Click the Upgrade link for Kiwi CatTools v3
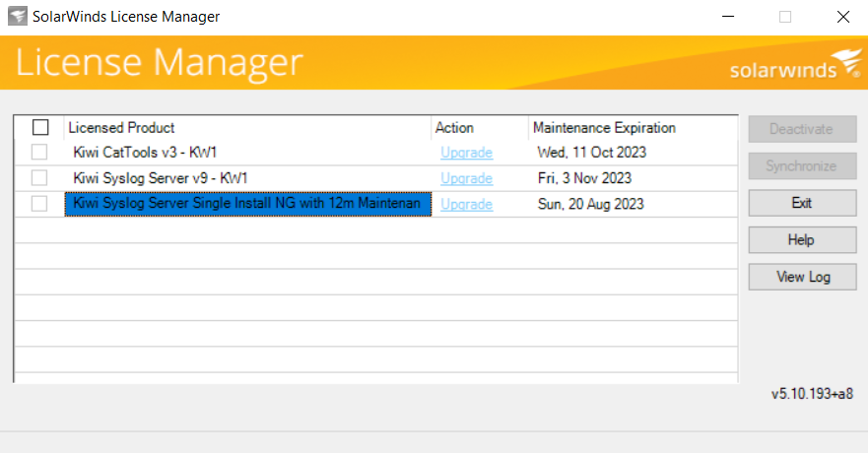Screen dimensions: 868x453 click(x=466, y=153)
